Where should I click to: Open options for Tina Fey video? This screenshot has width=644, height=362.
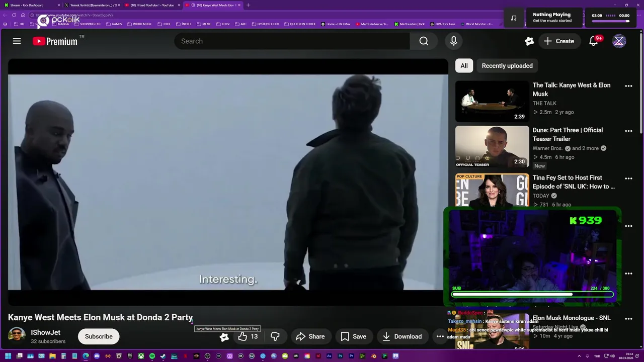(628, 178)
